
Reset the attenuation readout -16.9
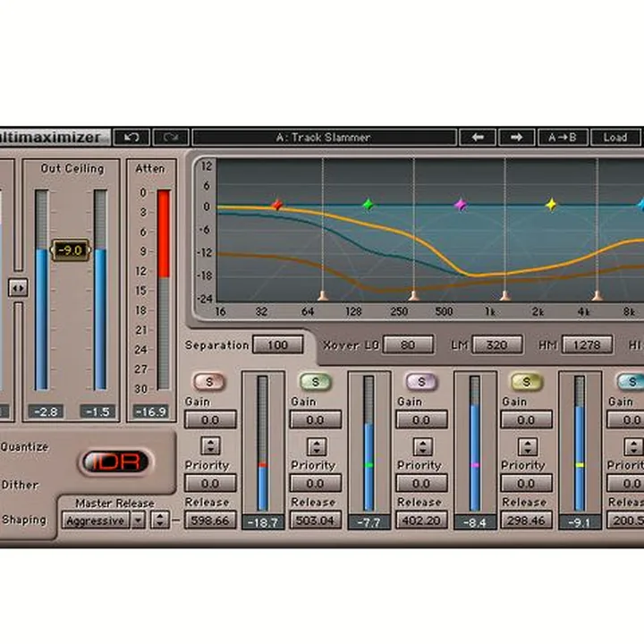[151, 411]
